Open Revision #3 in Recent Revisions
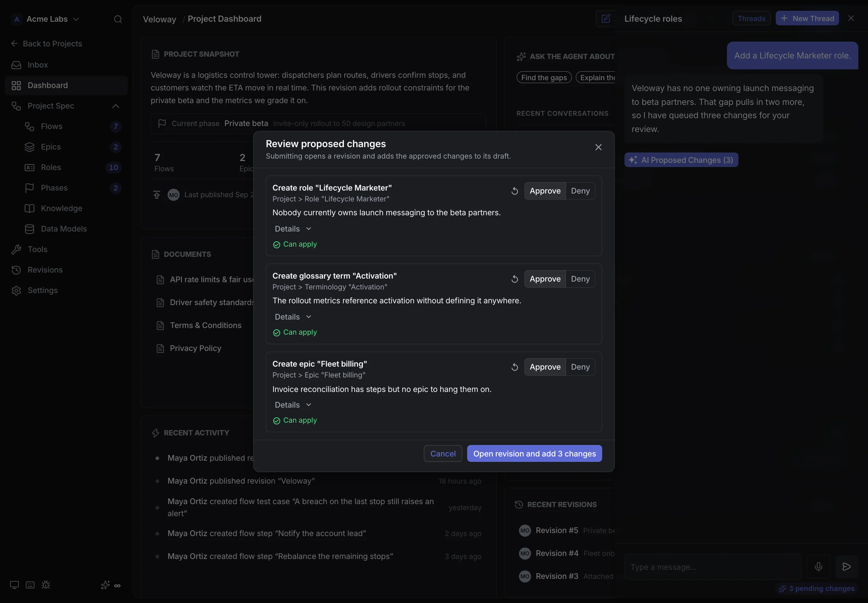The height and width of the screenshot is (603, 868). click(x=557, y=576)
